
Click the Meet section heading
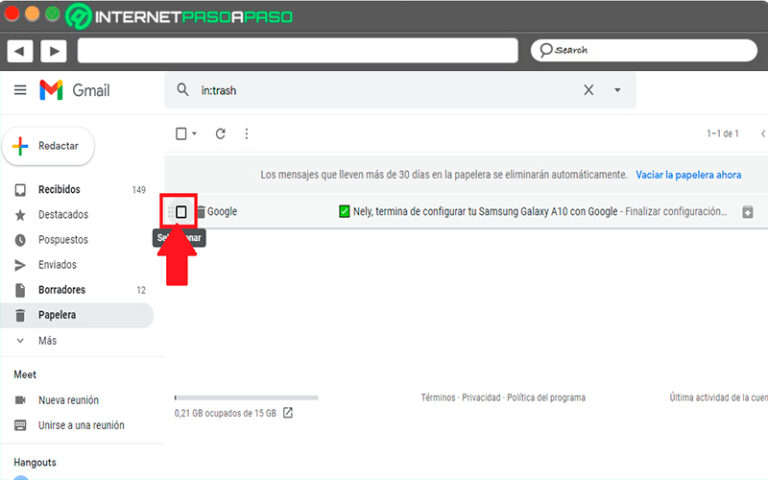coord(25,375)
